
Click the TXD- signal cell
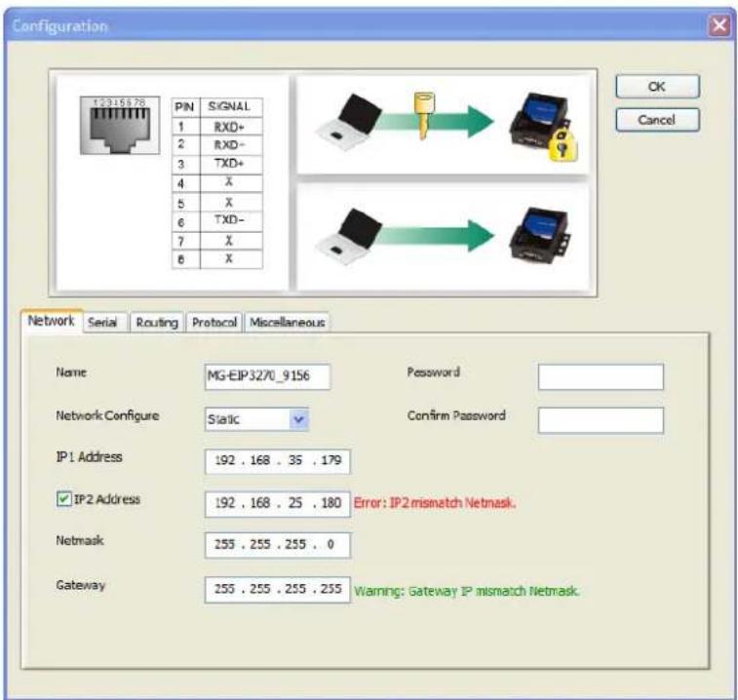point(231,220)
